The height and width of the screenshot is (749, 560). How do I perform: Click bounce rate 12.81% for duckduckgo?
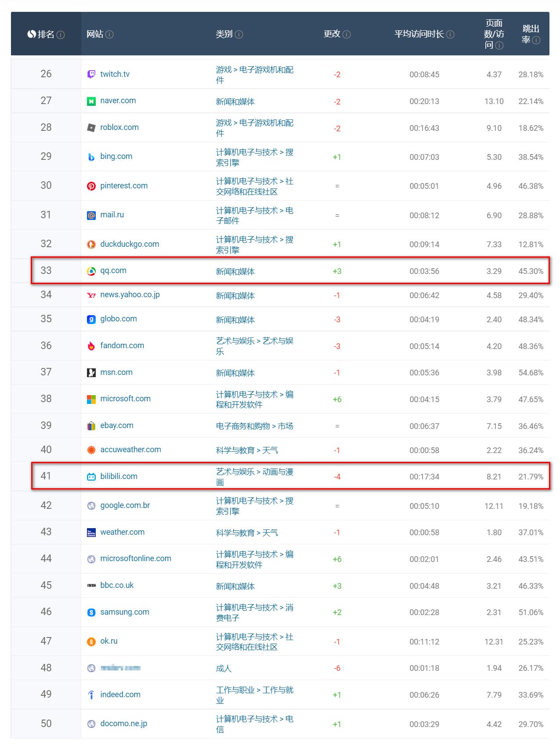[x=531, y=245]
